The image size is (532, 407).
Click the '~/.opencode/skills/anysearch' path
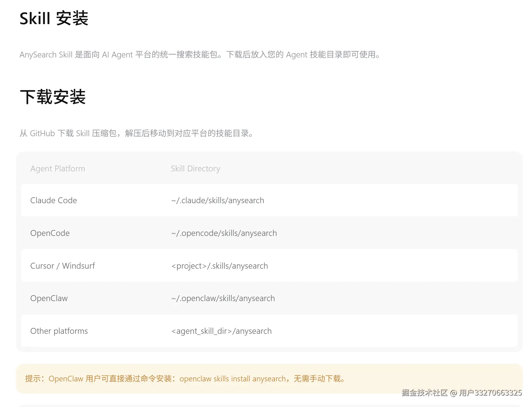click(224, 233)
